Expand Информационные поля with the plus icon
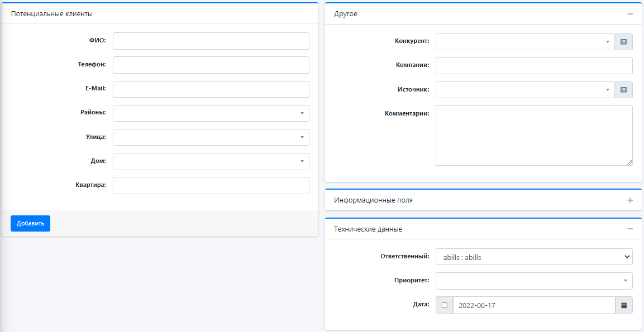Image resolution: width=644 pixels, height=332 pixels. (x=630, y=200)
